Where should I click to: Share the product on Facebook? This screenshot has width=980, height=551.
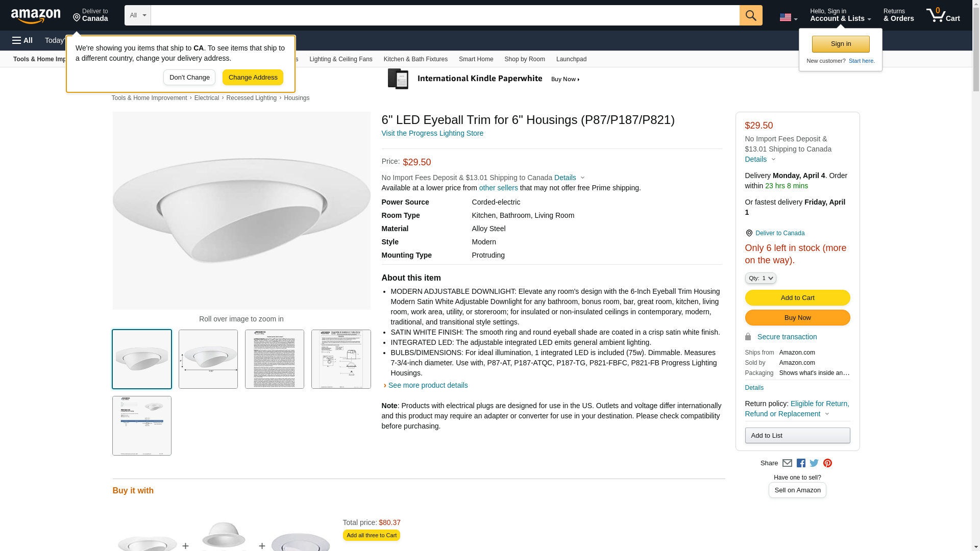[x=801, y=463]
